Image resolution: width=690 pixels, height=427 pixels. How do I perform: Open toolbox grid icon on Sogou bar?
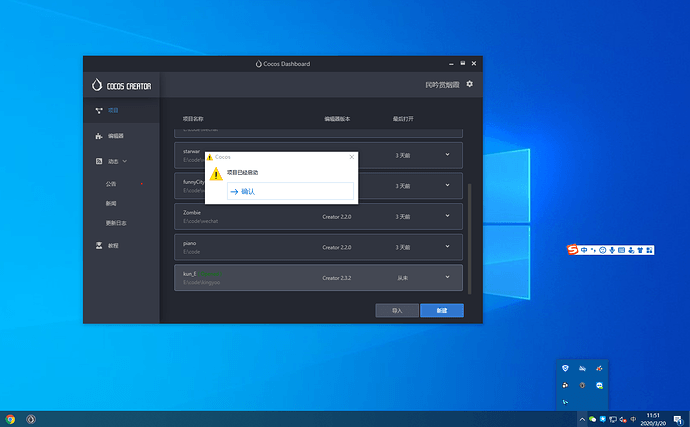coord(649,250)
